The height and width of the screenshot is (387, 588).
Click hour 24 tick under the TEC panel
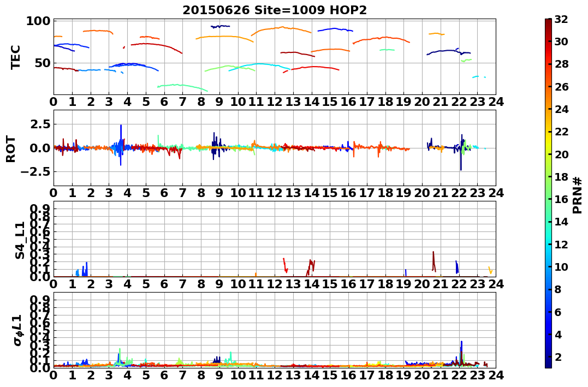click(x=496, y=102)
